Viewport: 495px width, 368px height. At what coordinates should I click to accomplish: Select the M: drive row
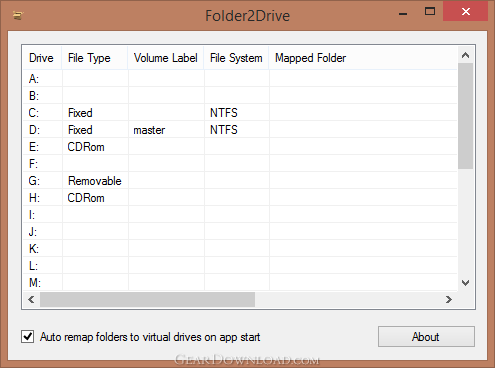click(240, 283)
